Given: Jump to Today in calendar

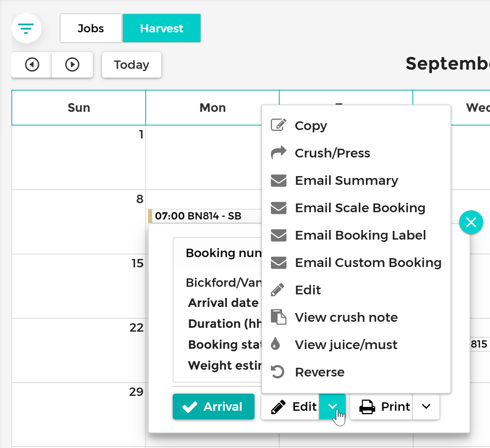Looking at the screenshot, I should (132, 65).
